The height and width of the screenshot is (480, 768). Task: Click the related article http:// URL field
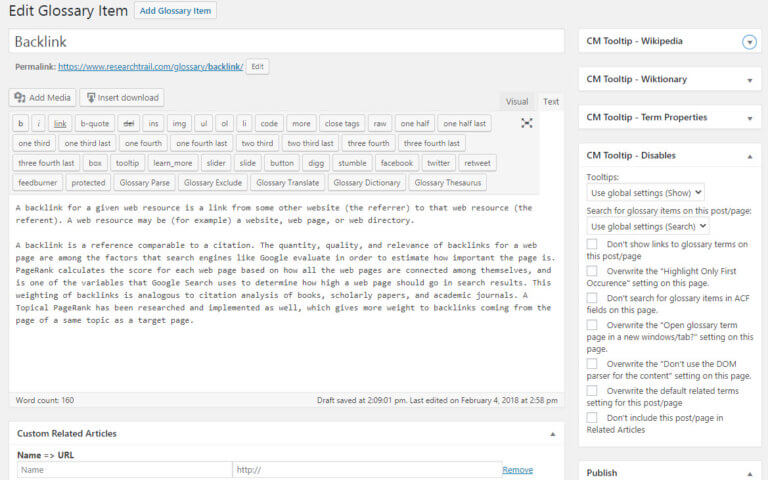click(x=367, y=470)
